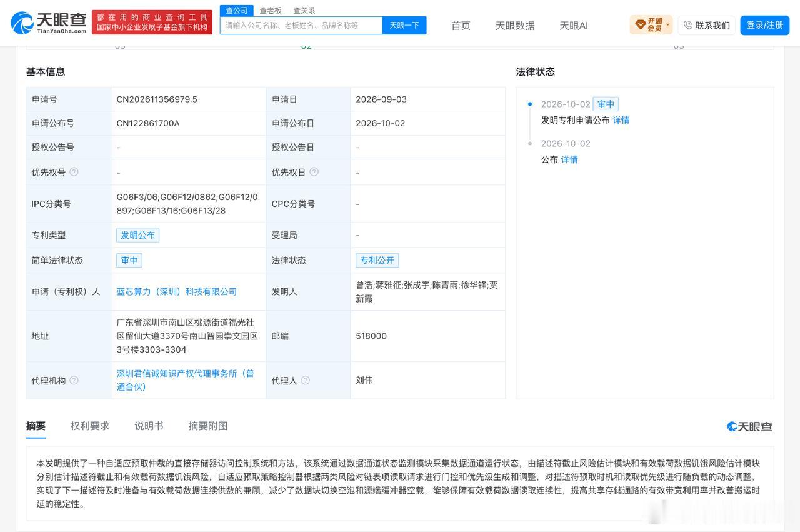This screenshot has height=532, width=800.
Task: Select the 查老板 search tab
Action: pos(271,10)
